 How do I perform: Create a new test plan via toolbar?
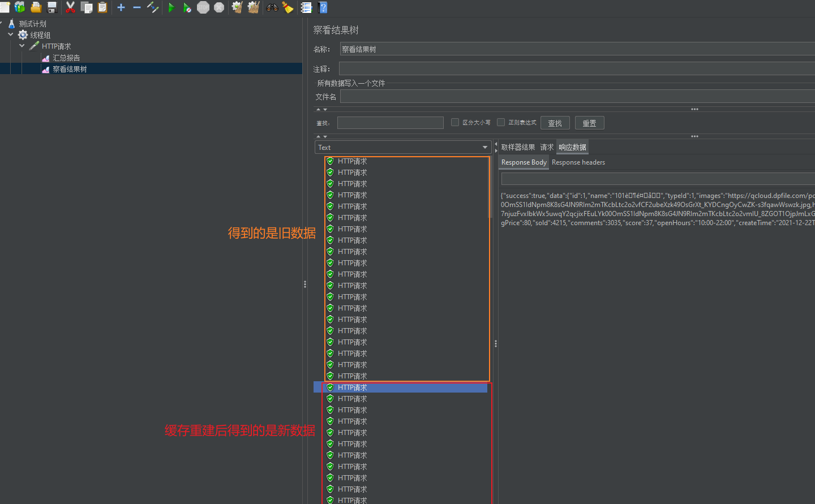[5, 7]
